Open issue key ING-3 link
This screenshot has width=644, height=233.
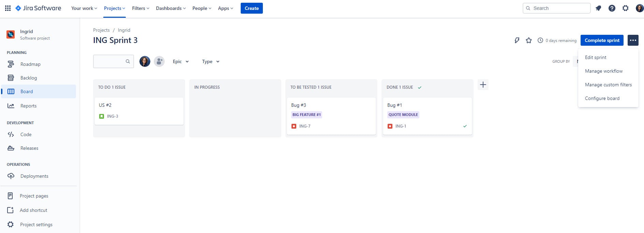(x=113, y=116)
